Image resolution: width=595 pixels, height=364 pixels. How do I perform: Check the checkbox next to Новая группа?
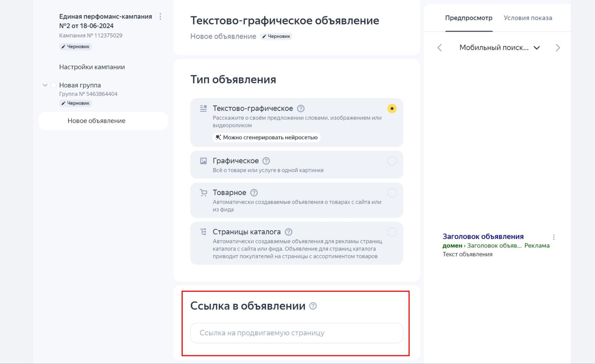[x=53, y=85]
